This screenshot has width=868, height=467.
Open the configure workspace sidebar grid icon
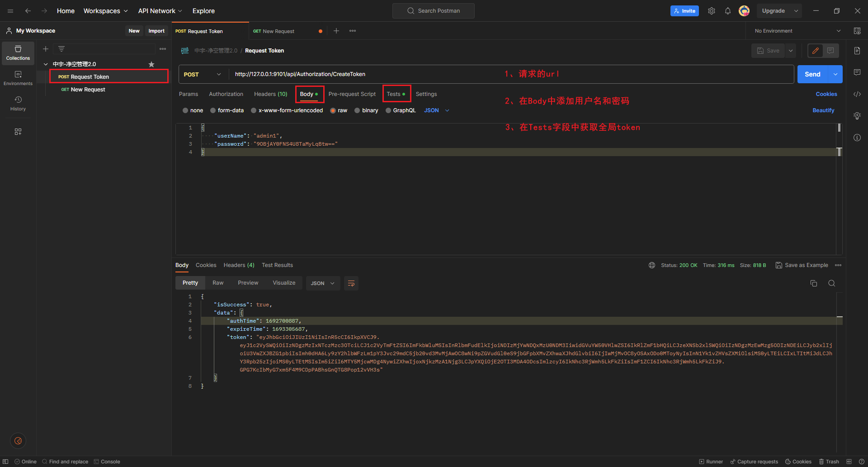(x=18, y=132)
